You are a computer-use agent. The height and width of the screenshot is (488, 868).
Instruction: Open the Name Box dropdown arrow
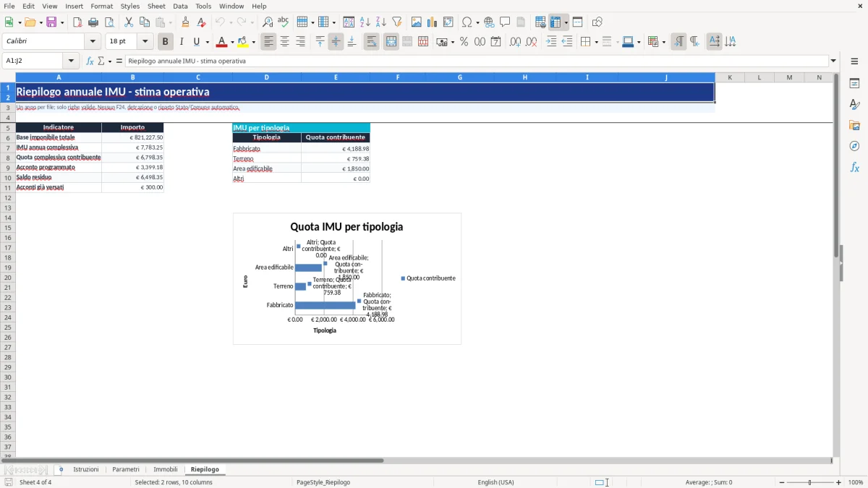(71, 61)
